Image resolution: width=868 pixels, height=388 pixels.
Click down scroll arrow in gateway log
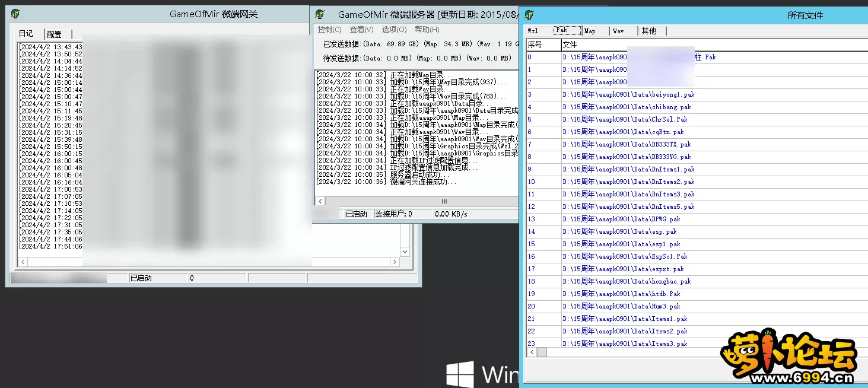tap(405, 252)
